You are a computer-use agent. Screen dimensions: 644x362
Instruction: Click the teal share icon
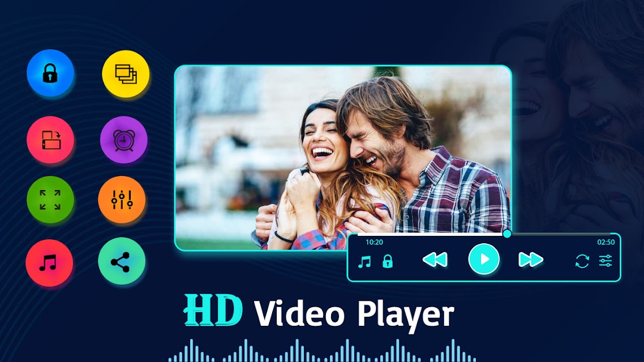pyautogui.click(x=122, y=261)
